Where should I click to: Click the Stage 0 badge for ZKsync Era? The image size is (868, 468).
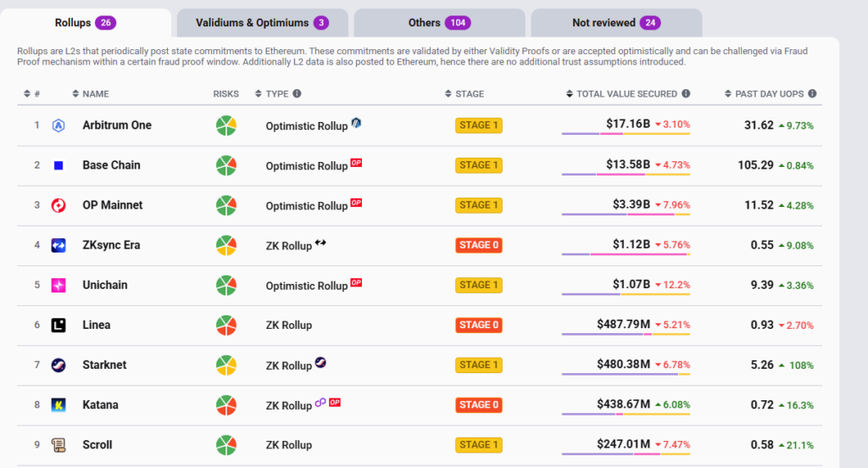[479, 245]
